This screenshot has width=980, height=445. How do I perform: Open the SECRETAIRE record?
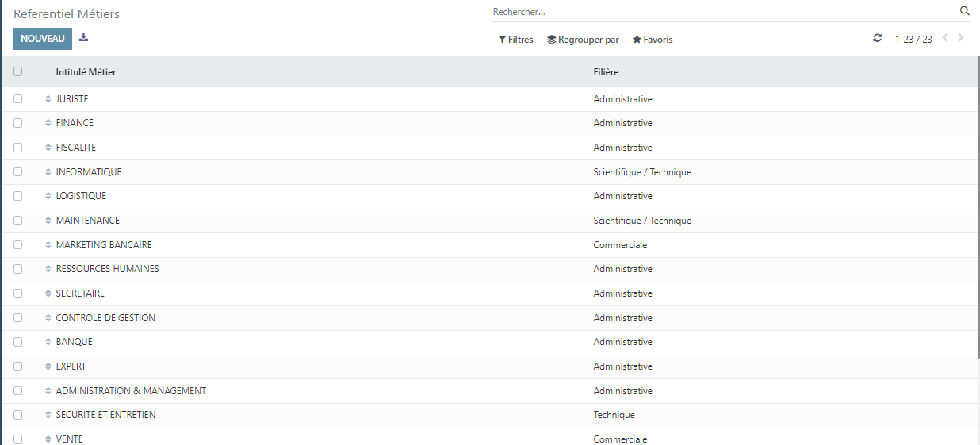tap(80, 293)
